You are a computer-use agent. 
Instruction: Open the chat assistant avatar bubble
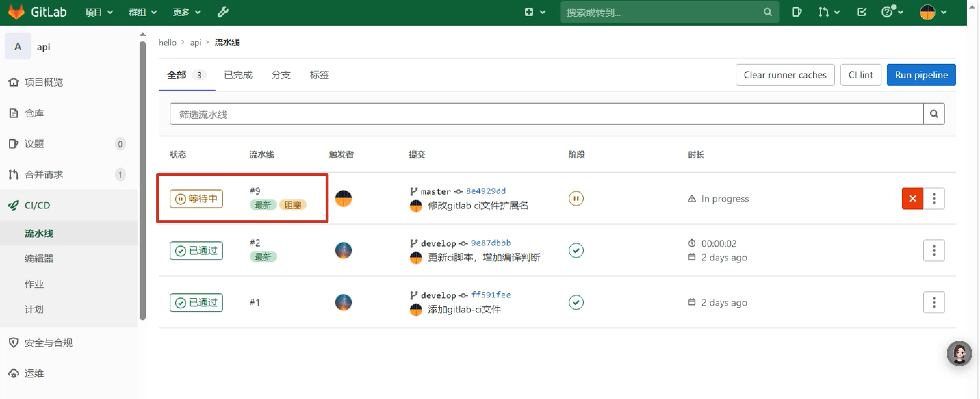(x=959, y=353)
